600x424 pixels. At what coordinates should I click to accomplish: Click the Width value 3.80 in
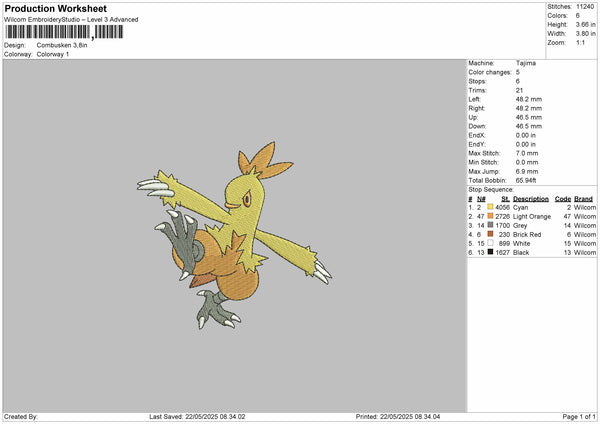pyautogui.click(x=585, y=34)
